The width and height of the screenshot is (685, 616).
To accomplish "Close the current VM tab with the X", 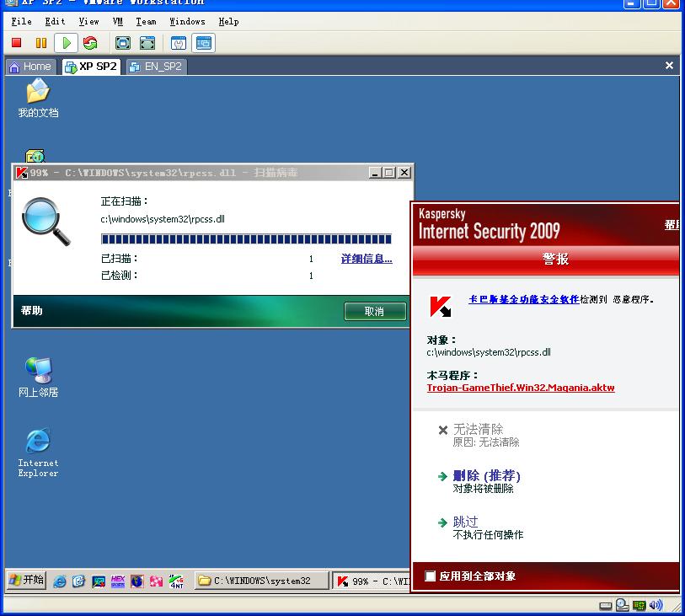I will [x=669, y=66].
